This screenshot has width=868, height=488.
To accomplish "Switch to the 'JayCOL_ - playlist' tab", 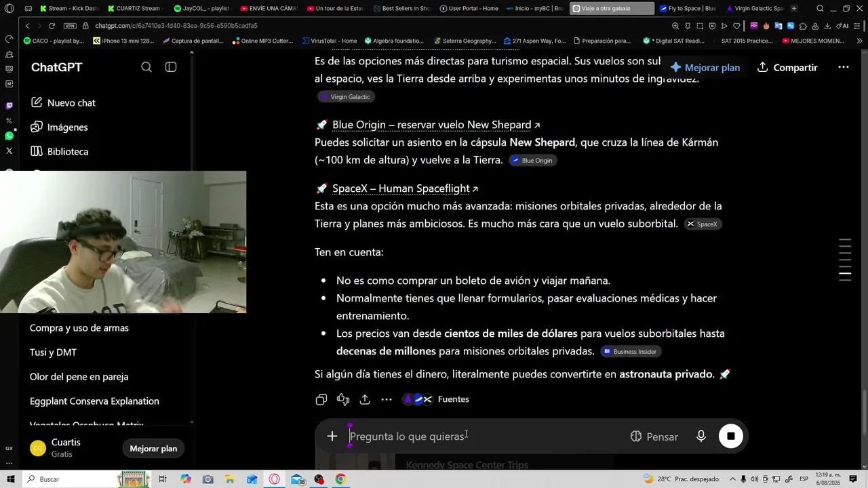I will coord(201,9).
